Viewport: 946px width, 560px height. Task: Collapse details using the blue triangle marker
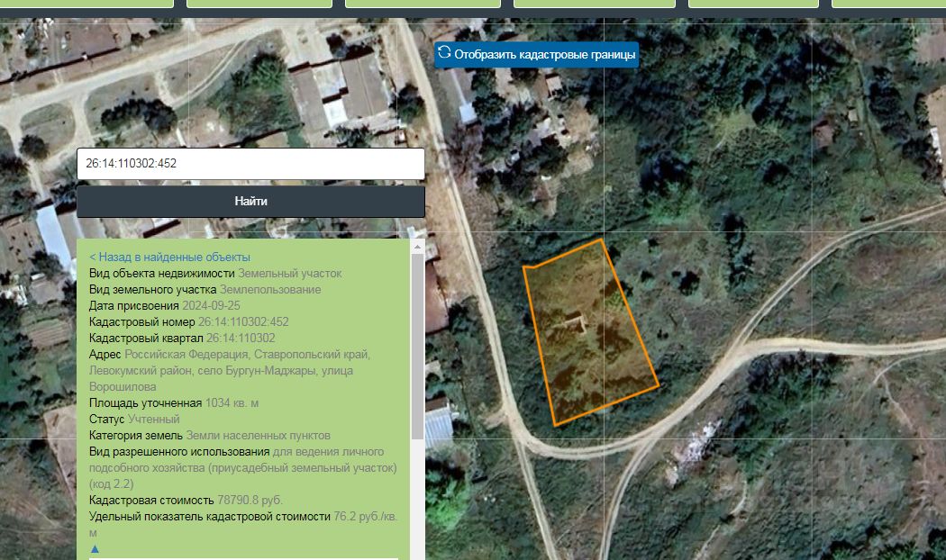(x=94, y=548)
